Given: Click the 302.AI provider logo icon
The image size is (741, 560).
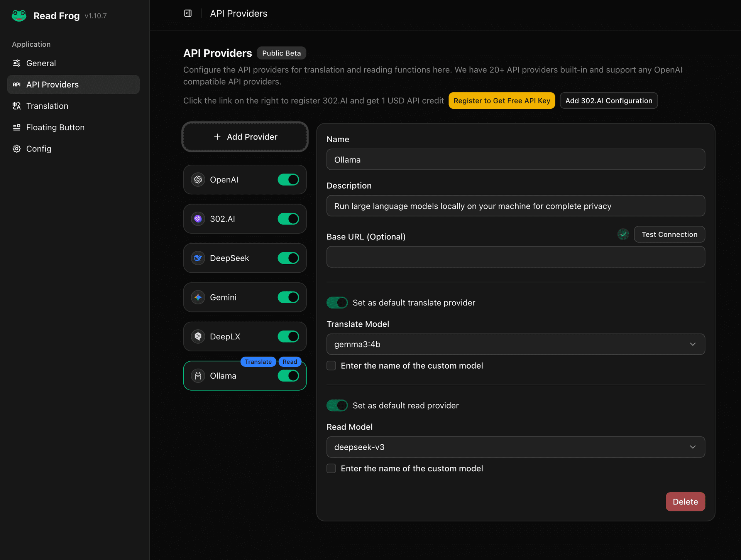Looking at the screenshot, I should coord(198,219).
